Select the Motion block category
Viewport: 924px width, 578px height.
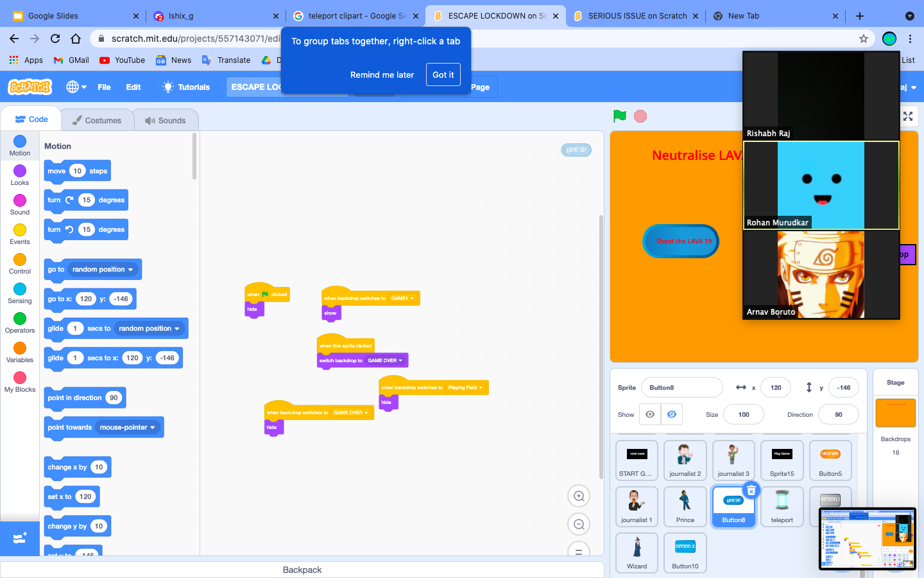click(20, 146)
